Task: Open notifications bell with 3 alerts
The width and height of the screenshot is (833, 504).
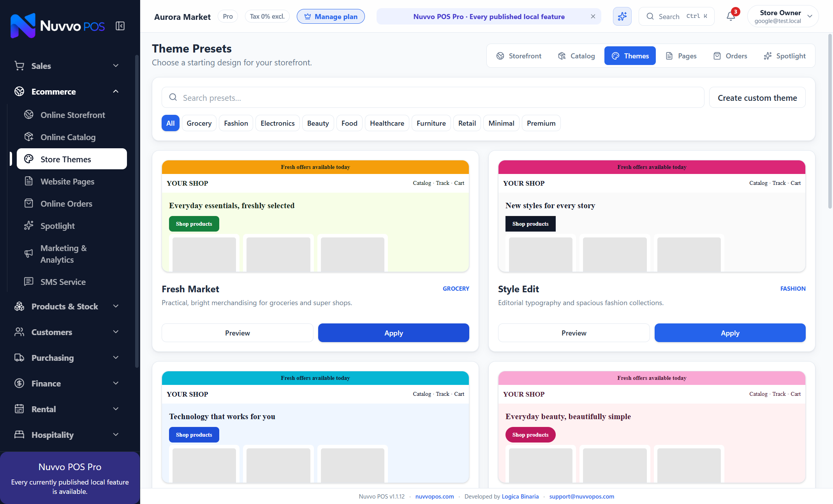Action: tap(731, 16)
